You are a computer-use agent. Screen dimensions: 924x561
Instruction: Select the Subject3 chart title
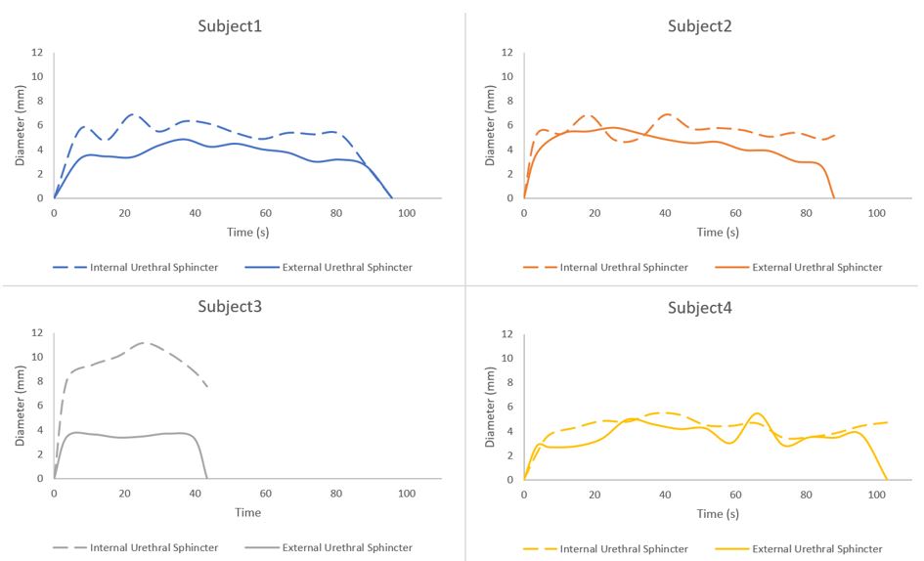pos(229,306)
